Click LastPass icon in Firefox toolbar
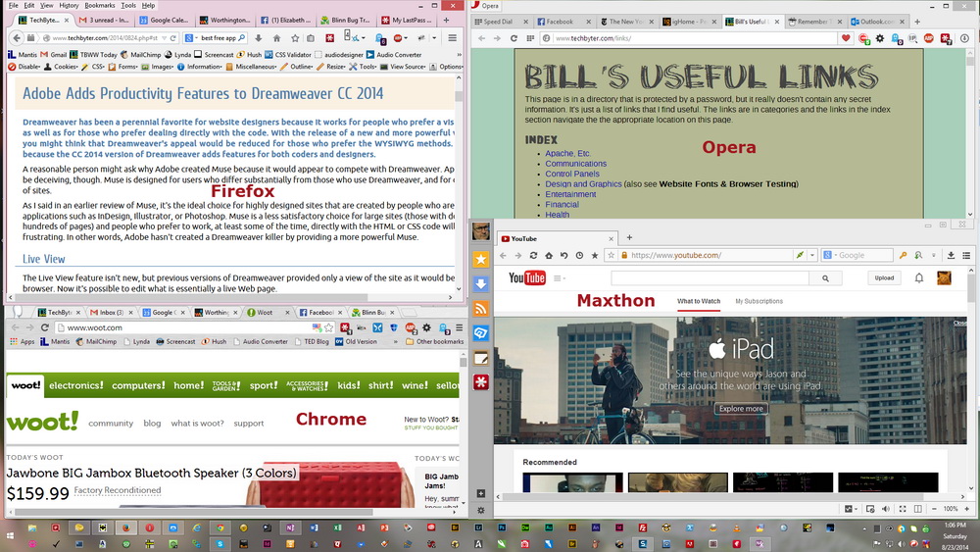Viewport: 980px width, 552px height. pos(330,38)
